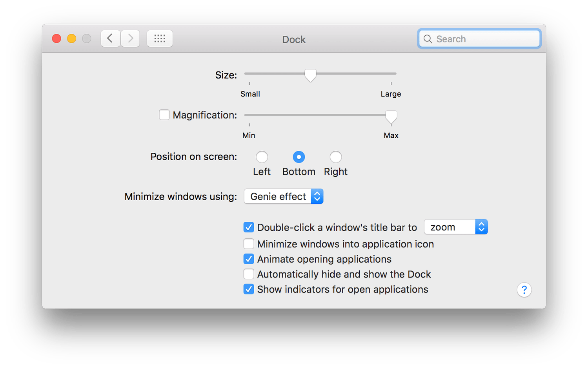This screenshot has width=588, height=369.
Task: Toggle Show indicators for open applications
Action: pyautogui.click(x=249, y=289)
